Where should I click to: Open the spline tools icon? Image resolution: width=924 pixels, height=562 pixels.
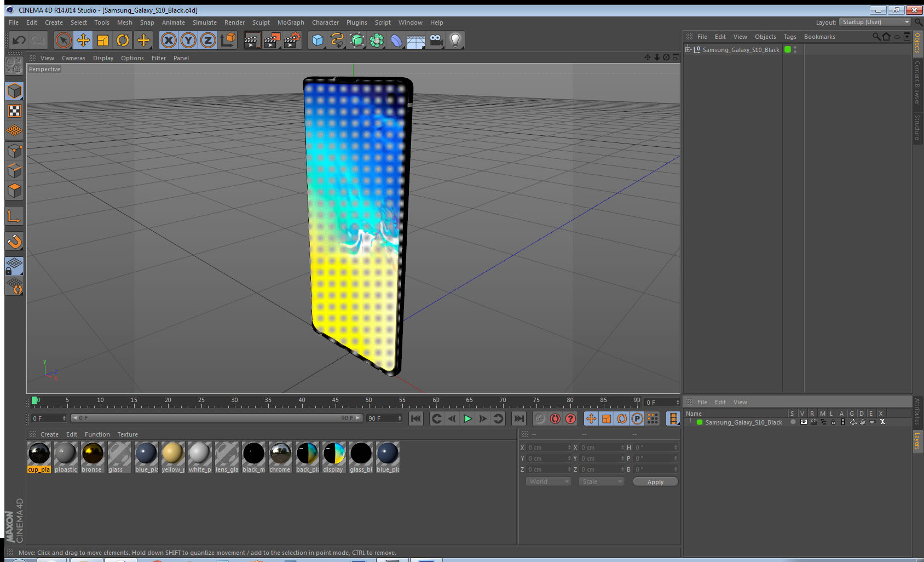337,40
